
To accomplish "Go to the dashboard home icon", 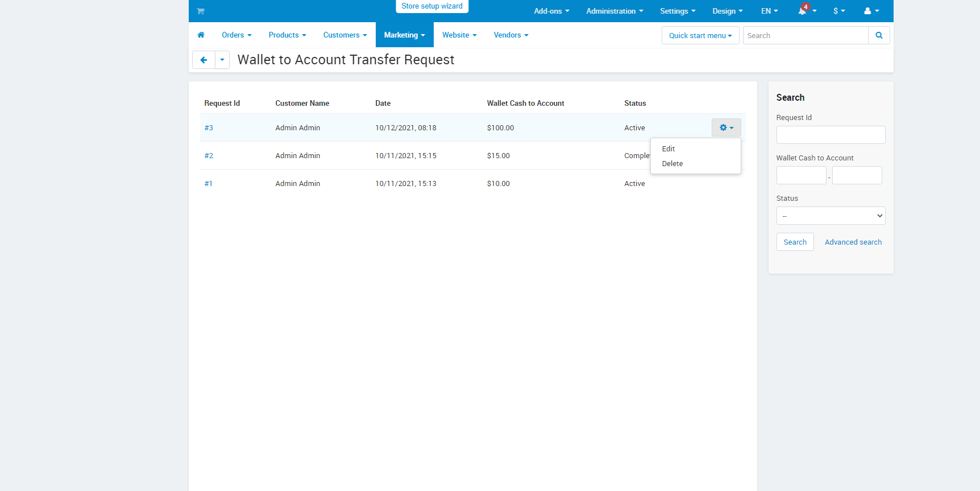I will coord(201,35).
